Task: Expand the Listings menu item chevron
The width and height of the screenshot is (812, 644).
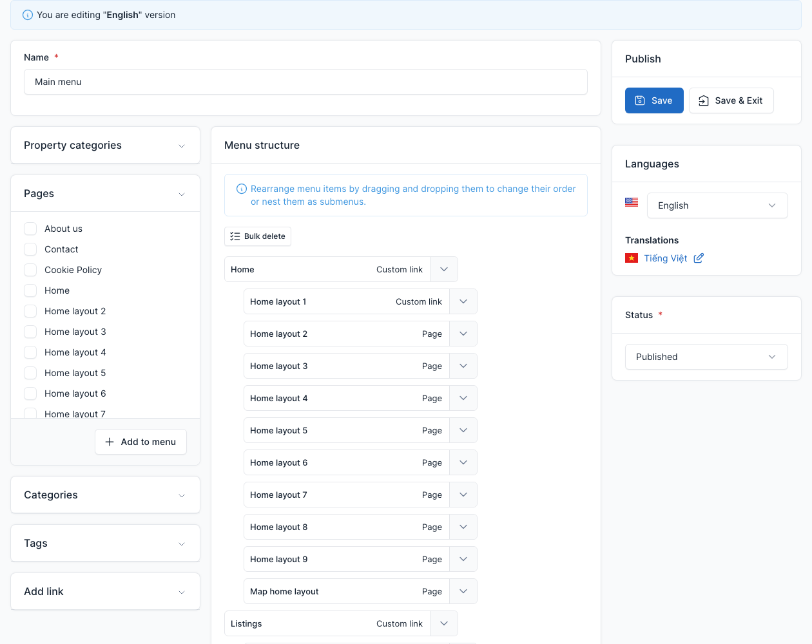Action: pos(444,623)
